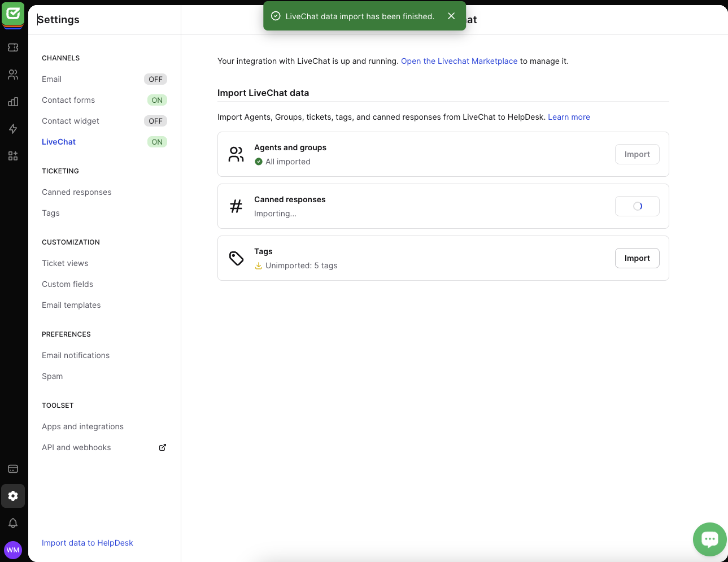Open API and webhooks
The height and width of the screenshot is (562, 728).
[76, 447]
